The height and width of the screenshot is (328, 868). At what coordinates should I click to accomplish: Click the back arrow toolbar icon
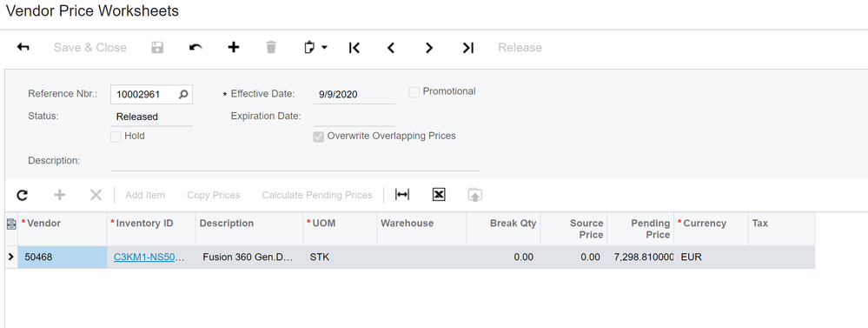[23, 48]
